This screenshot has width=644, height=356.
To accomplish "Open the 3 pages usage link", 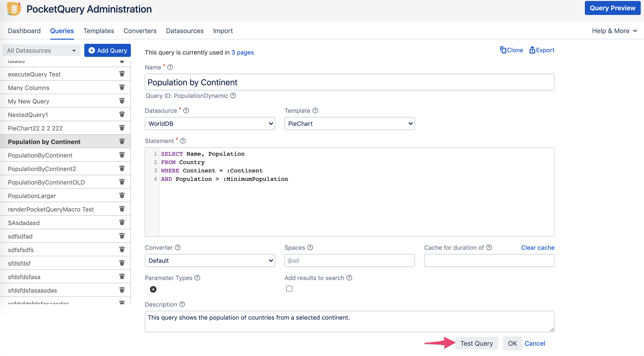I will click(x=242, y=53).
